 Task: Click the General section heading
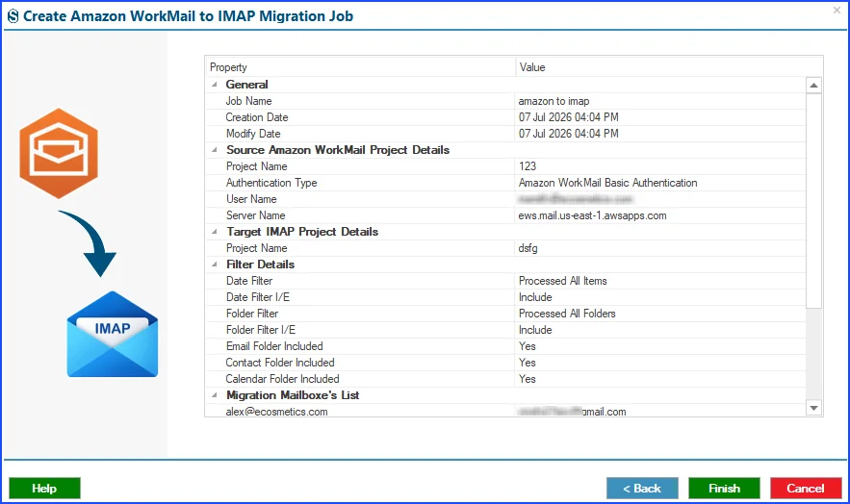pyautogui.click(x=246, y=85)
